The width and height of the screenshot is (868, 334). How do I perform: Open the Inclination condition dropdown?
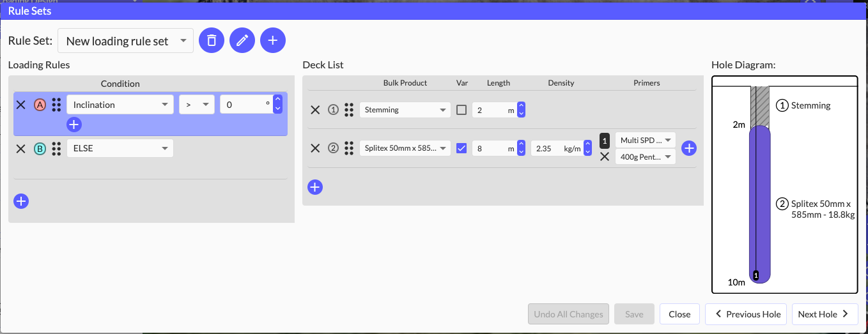(x=120, y=105)
